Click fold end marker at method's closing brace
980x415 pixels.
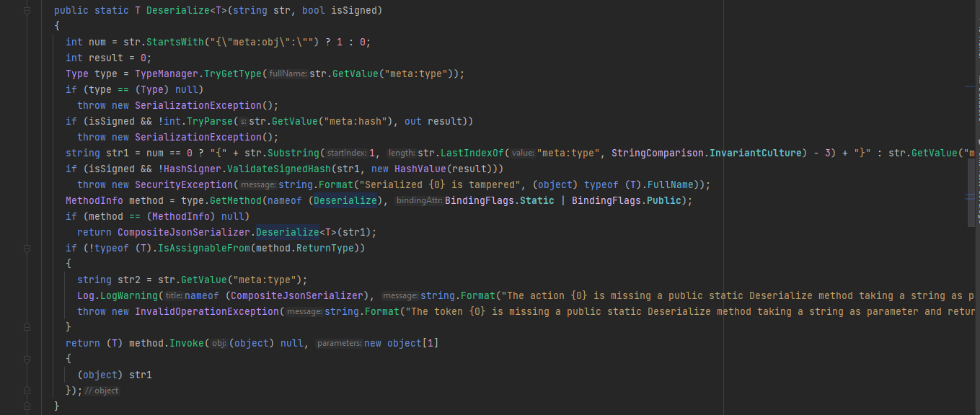point(27,407)
